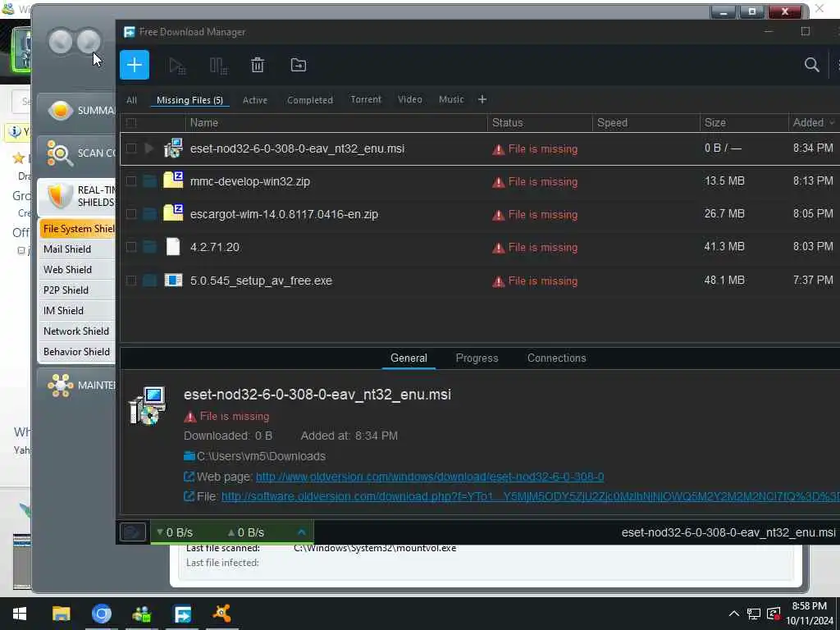Select the Missing Files (5) tab
This screenshot has width=840, height=630.
(x=189, y=100)
